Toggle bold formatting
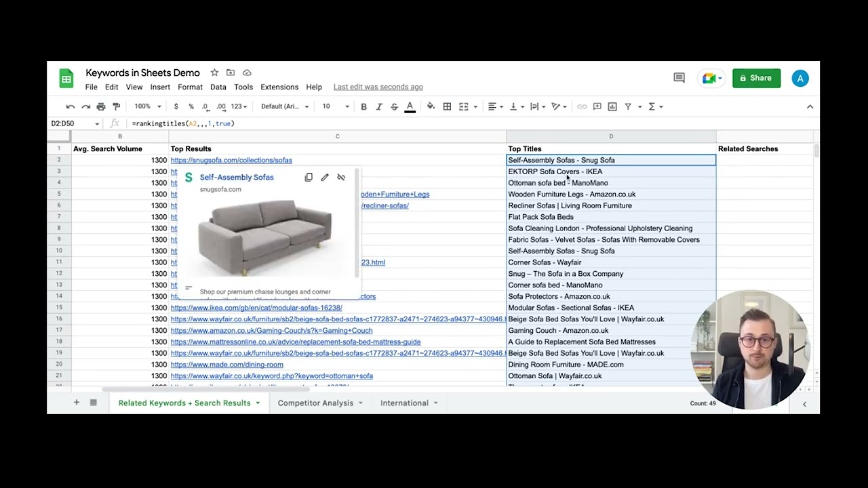868x488 pixels. (363, 106)
